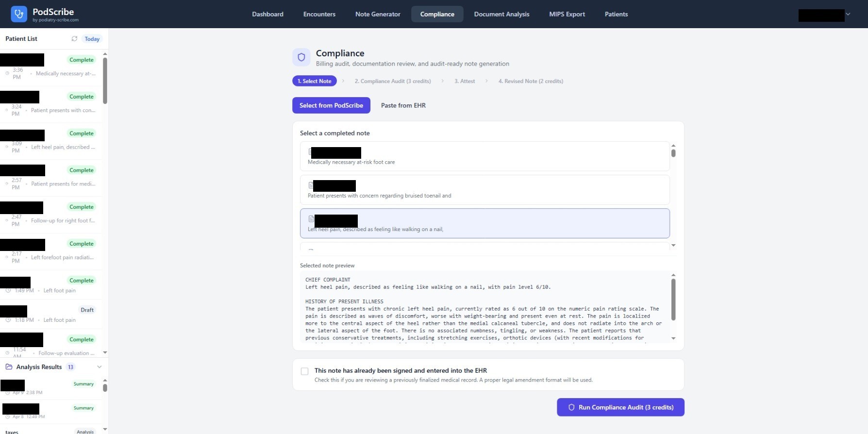
Task: Open the 3:09 PM Left heel pain encounter
Action: (x=51, y=141)
